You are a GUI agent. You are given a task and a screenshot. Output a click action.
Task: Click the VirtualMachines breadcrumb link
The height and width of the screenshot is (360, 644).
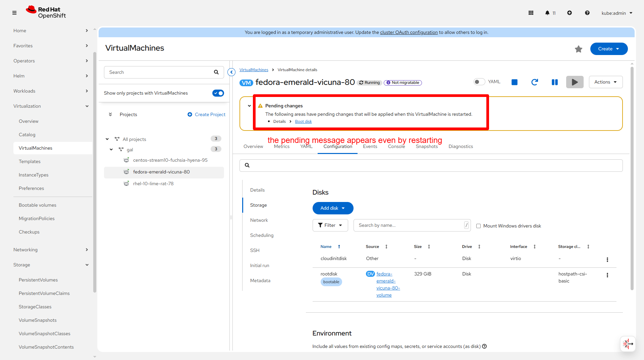click(254, 70)
